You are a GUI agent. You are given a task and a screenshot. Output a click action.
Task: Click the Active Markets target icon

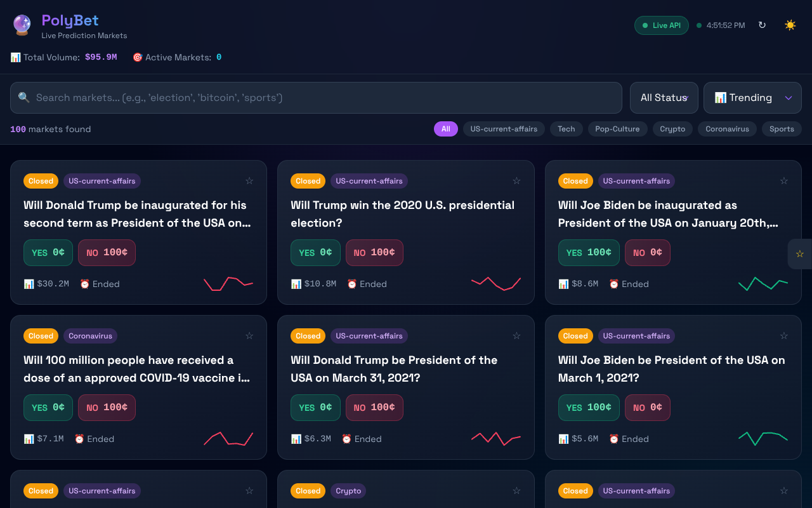[137, 57]
